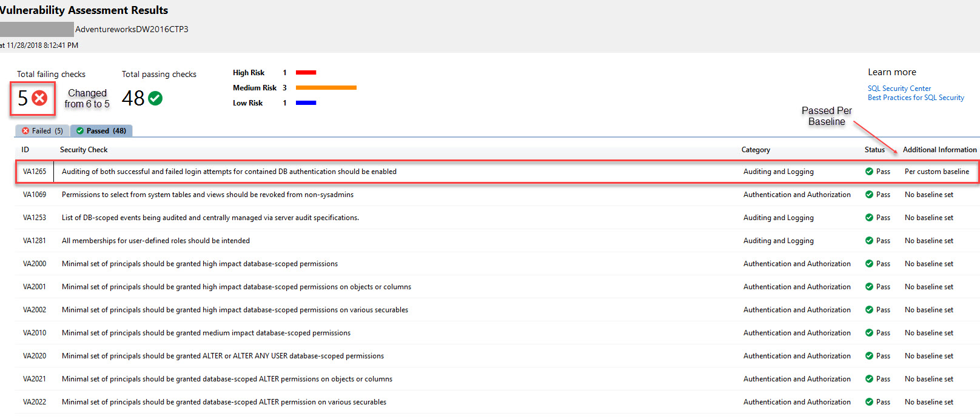Switch to the Failed (5) tab

click(x=42, y=131)
